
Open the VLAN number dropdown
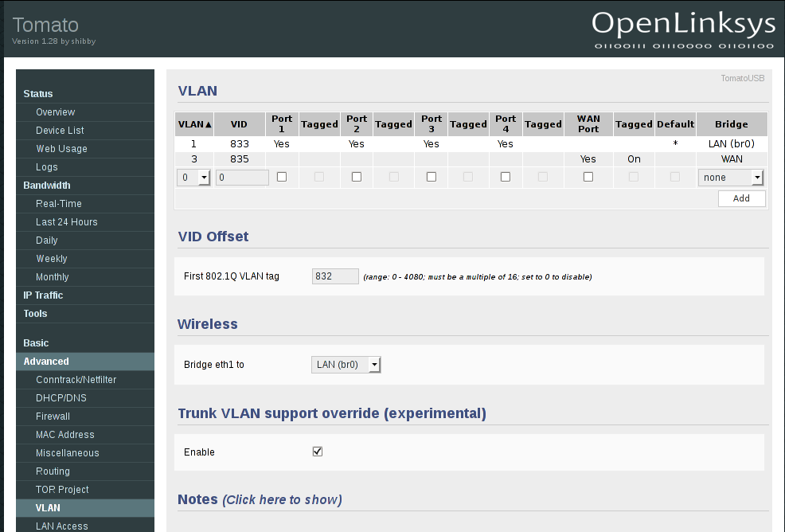point(194,178)
